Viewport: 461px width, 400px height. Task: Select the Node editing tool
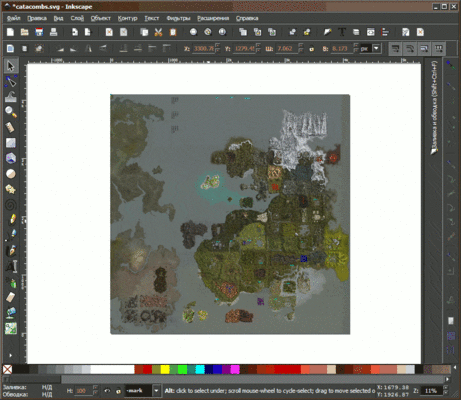click(11, 81)
